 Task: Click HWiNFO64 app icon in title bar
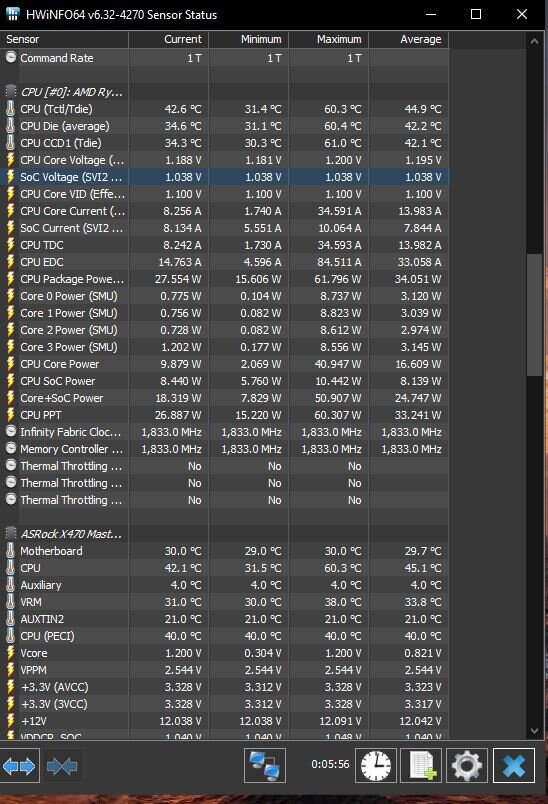point(13,14)
